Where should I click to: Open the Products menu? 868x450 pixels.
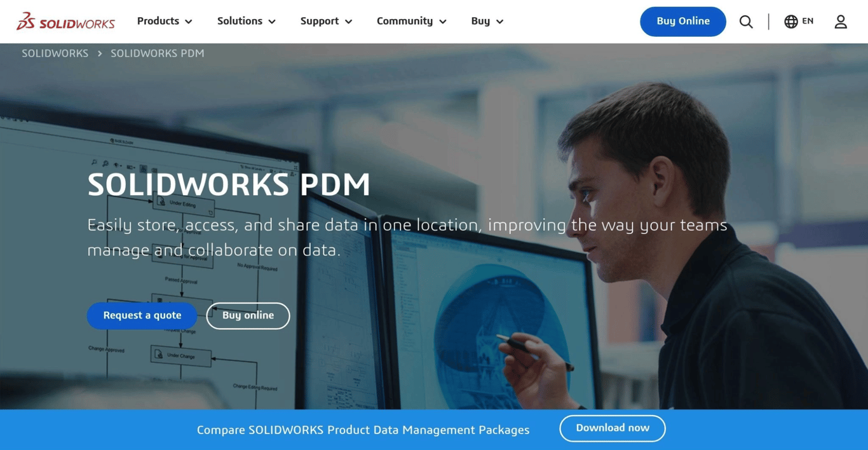click(x=165, y=21)
